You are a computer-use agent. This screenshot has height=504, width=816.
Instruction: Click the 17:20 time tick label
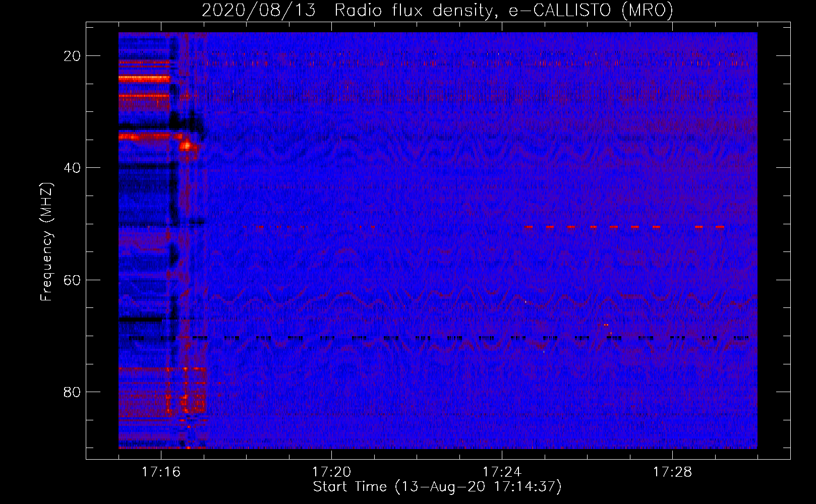[x=331, y=472]
